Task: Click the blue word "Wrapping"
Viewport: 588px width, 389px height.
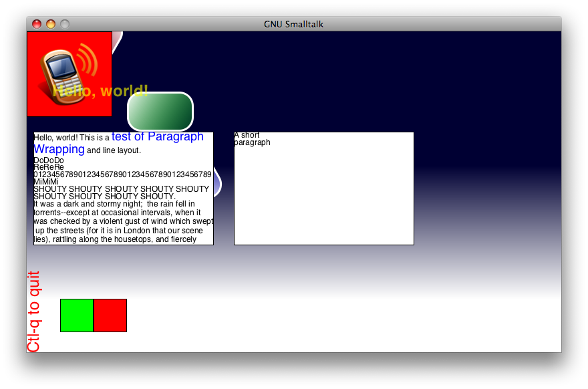Action: click(59, 149)
